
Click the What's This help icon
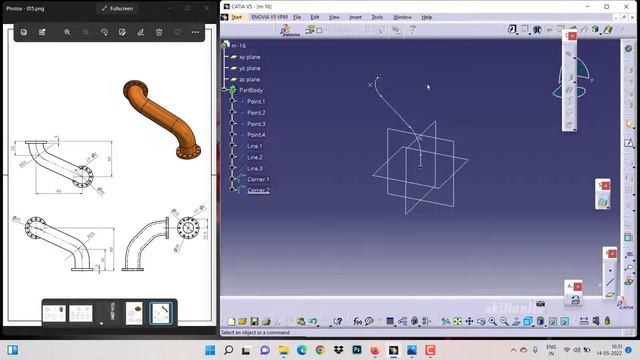click(x=338, y=322)
